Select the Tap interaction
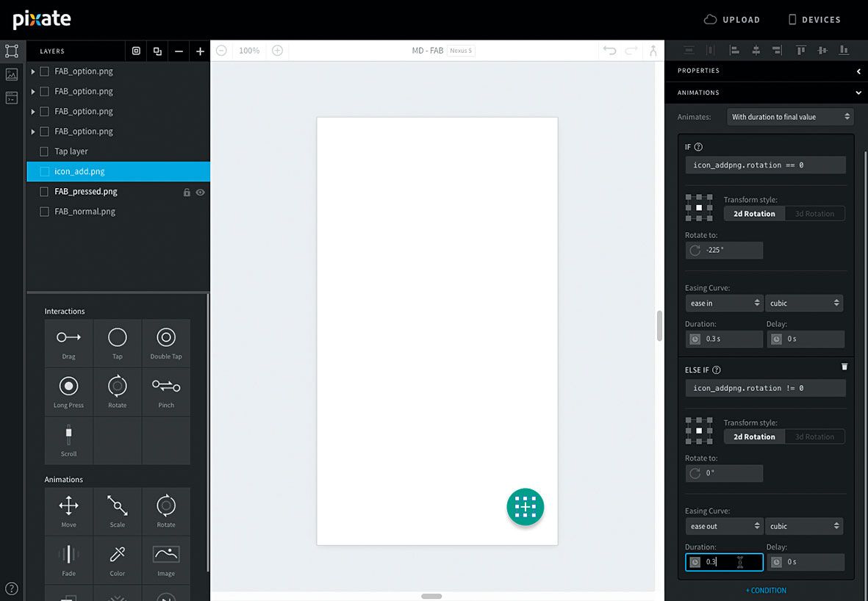This screenshot has width=868, height=601. tap(117, 342)
